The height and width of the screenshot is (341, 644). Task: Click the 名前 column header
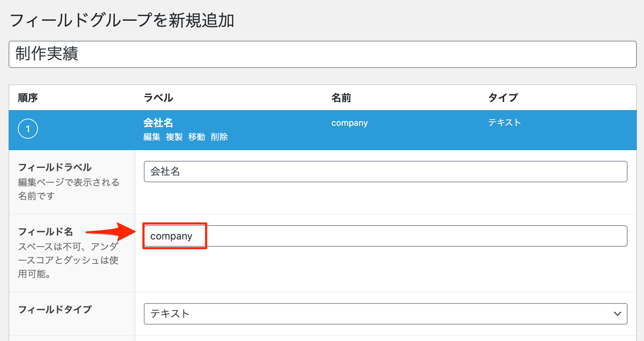tap(341, 98)
